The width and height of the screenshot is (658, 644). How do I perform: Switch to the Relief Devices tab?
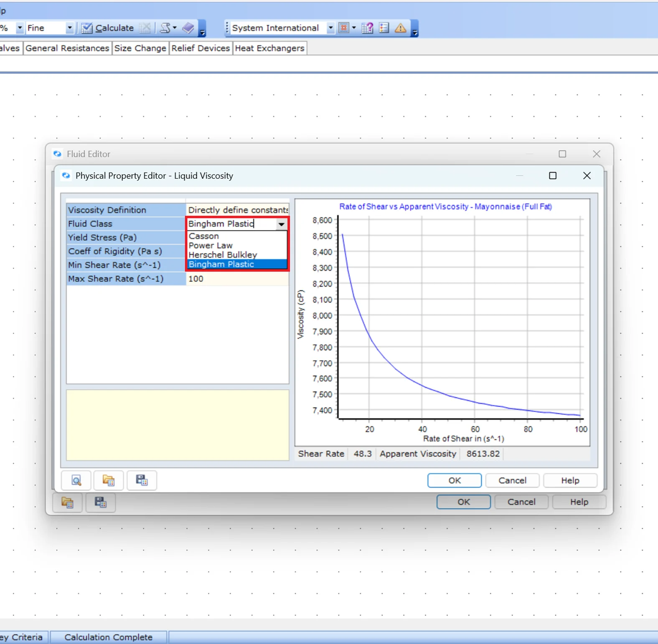(x=201, y=48)
